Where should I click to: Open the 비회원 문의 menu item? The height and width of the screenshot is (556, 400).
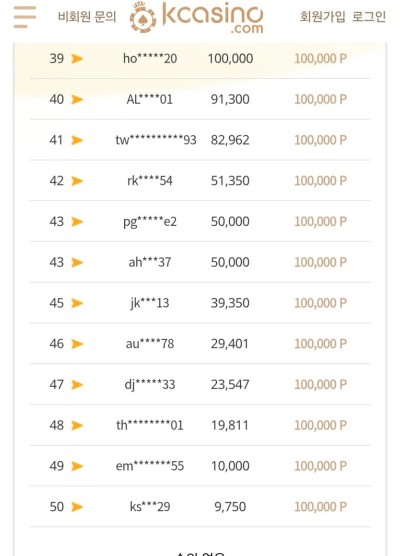tap(87, 17)
